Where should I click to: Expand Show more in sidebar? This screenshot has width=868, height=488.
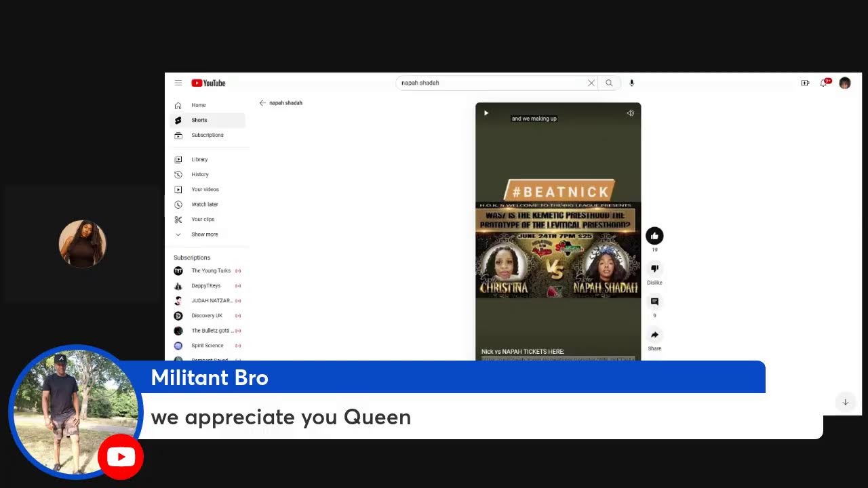pos(208,234)
